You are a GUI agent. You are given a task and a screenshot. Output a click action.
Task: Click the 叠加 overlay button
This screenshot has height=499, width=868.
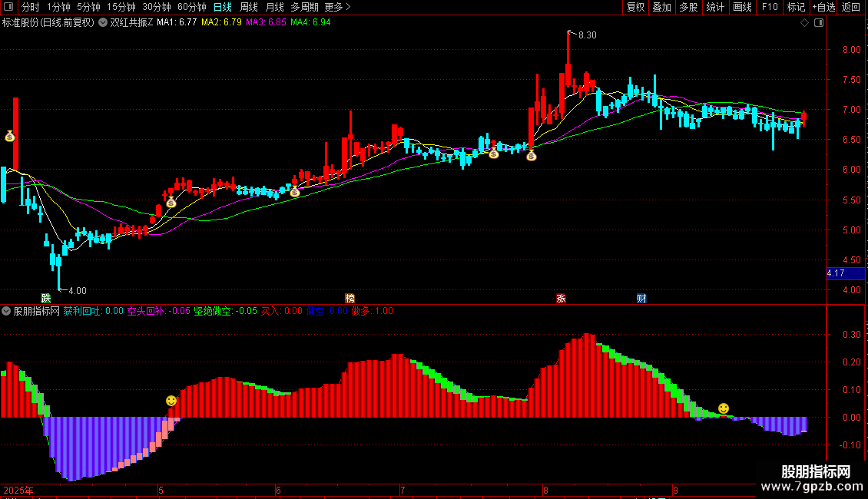(x=661, y=7)
